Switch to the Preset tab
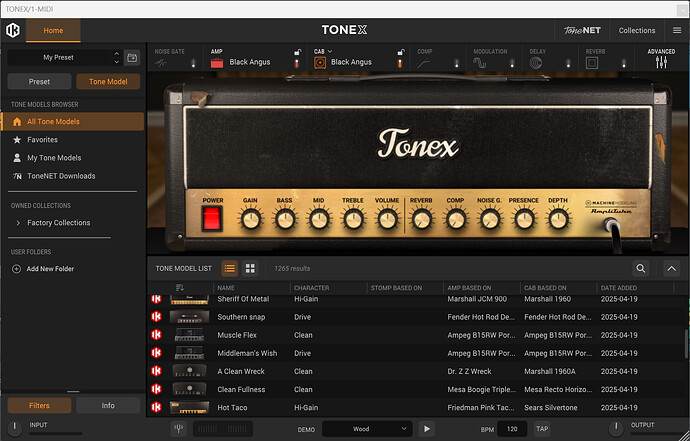Image resolution: width=690 pixels, height=441 pixels. (39, 81)
